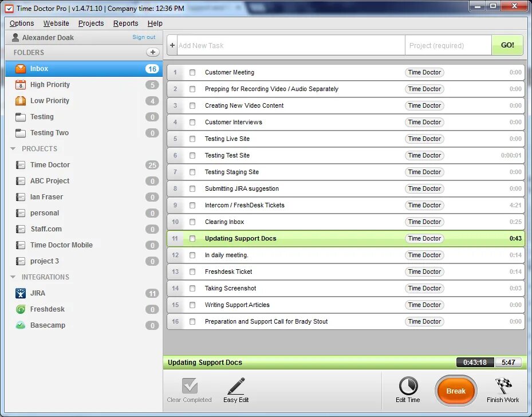Collapse the PROJECTS section arrow
The height and width of the screenshot is (417, 532).
[x=13, y=148]
